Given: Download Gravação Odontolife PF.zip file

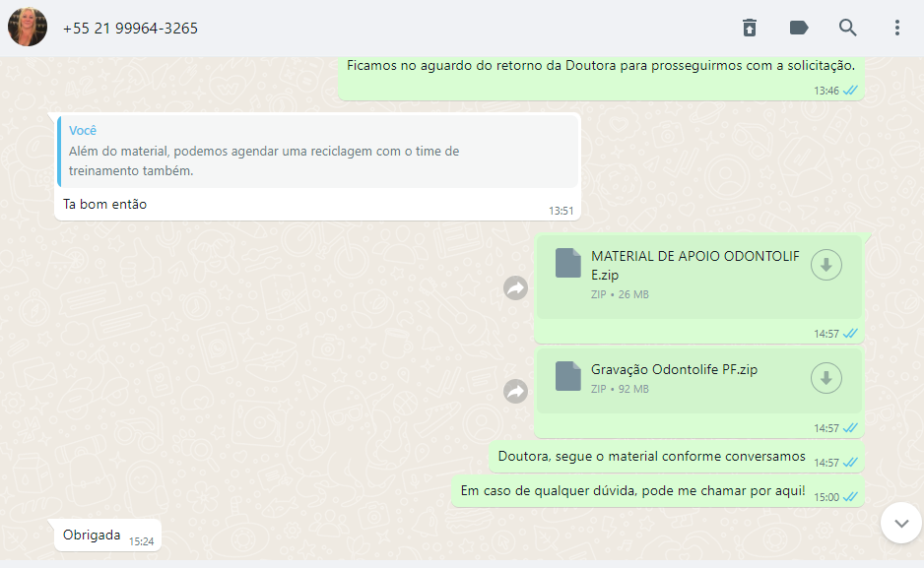Looking at the screenshot, I should (x=825, y=378).
